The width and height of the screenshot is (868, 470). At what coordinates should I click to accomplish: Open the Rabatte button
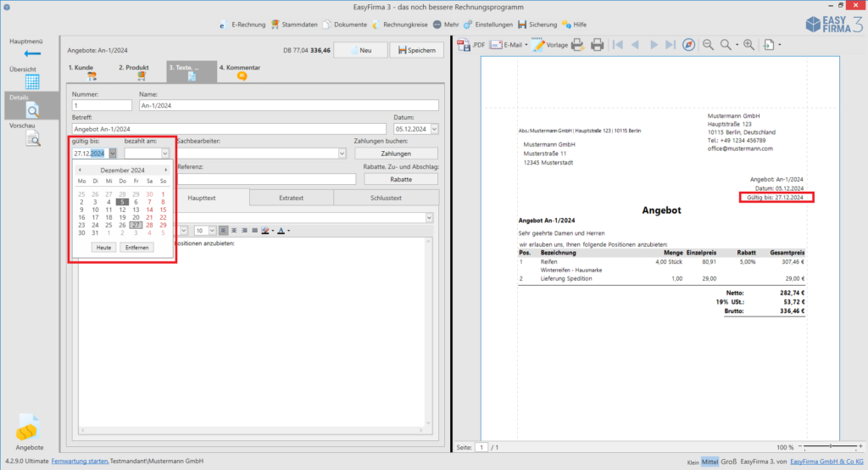(401, 179)
